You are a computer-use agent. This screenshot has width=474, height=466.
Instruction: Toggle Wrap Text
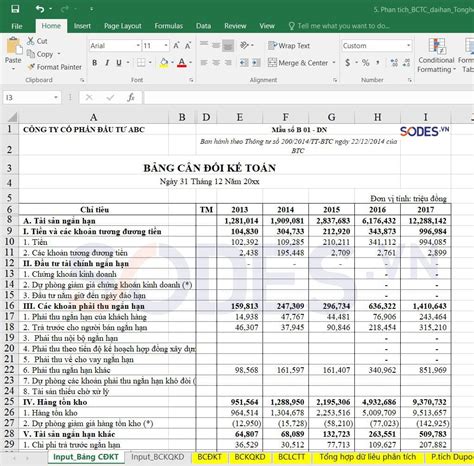tap(289, 46)
